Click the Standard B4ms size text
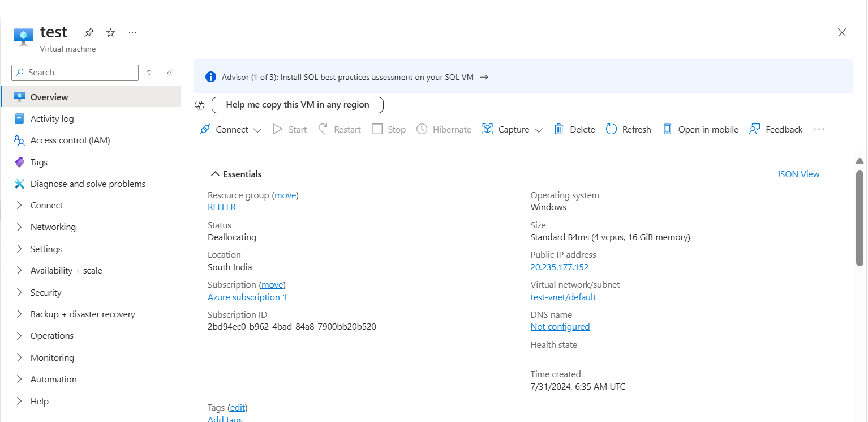Viewport: 868px width, 422px height. [x=610, y=237]
